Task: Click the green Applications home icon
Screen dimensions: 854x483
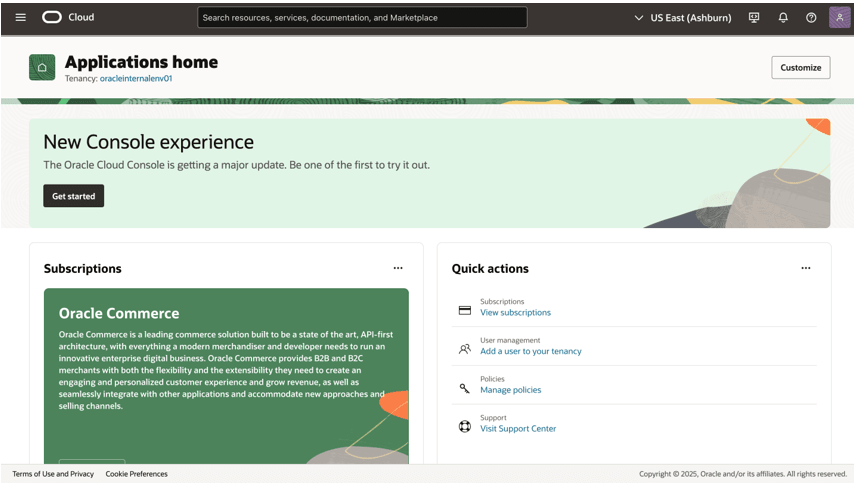Action: coord(42,68)
